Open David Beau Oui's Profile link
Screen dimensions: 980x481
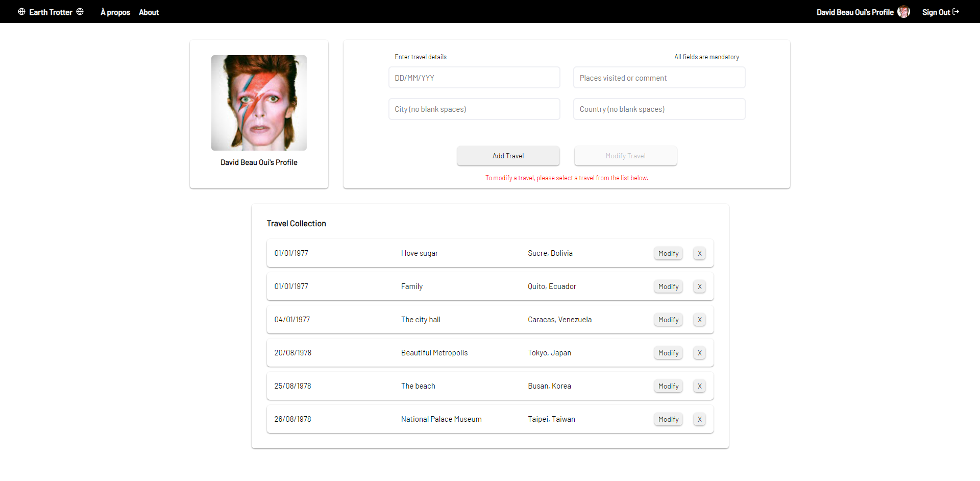coord(855,12)
